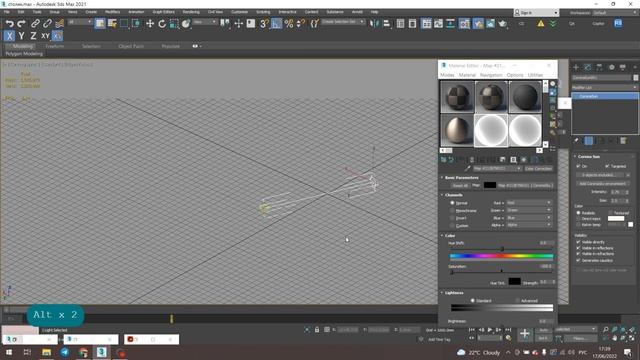Select the Normal channels radio button

(452, 202)
